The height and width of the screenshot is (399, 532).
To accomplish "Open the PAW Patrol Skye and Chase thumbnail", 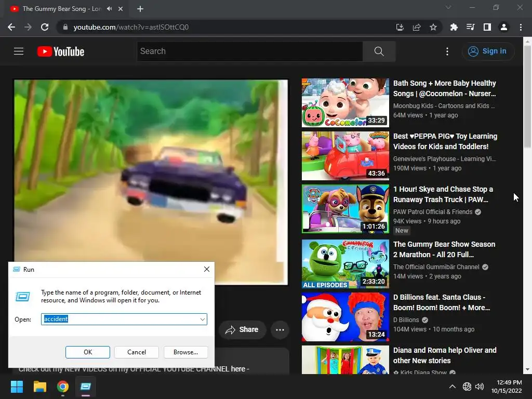I will (x=345, y=209).
